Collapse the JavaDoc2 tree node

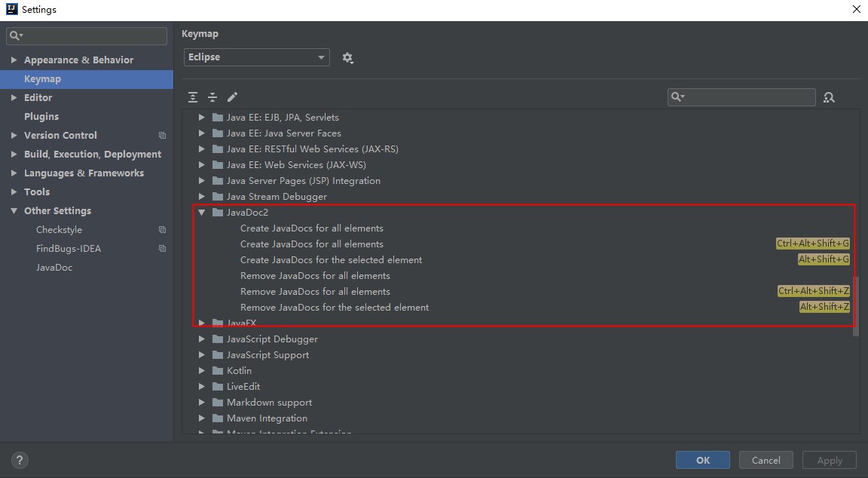click(x=202, y=213)
